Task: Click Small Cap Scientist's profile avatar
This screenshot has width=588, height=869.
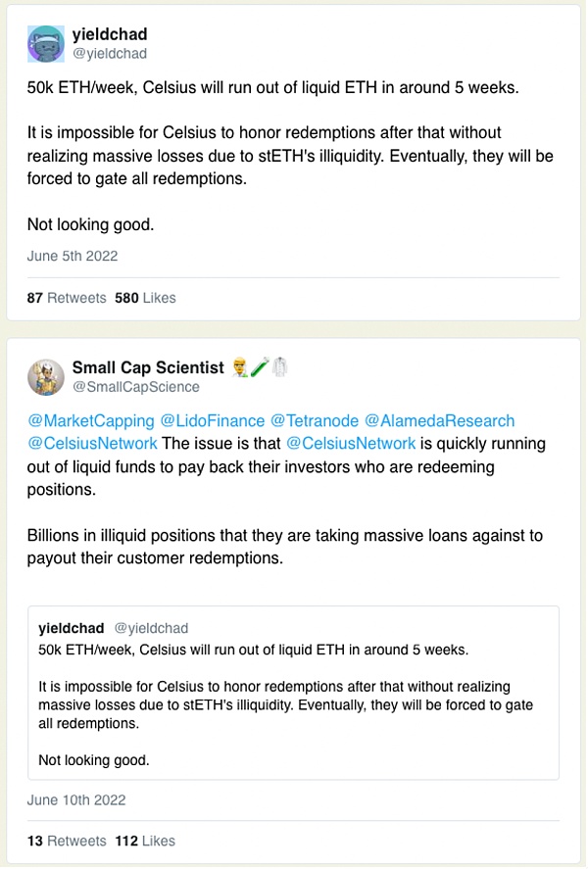Action: coord(46,377)
